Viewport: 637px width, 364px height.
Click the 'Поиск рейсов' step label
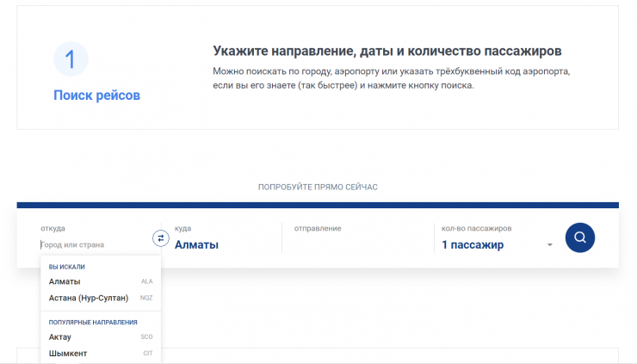pyautogui.click(x=96, y=96)
